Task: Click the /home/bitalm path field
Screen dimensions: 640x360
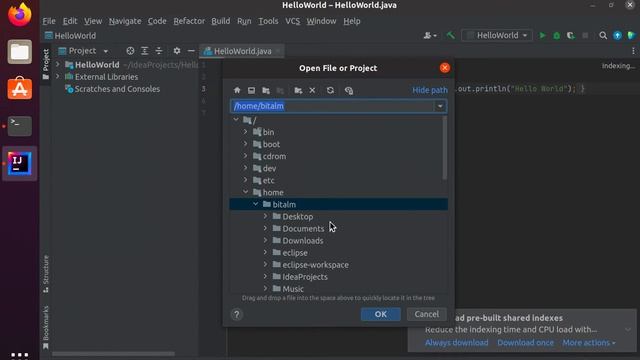Action: [x=333, y=106]
